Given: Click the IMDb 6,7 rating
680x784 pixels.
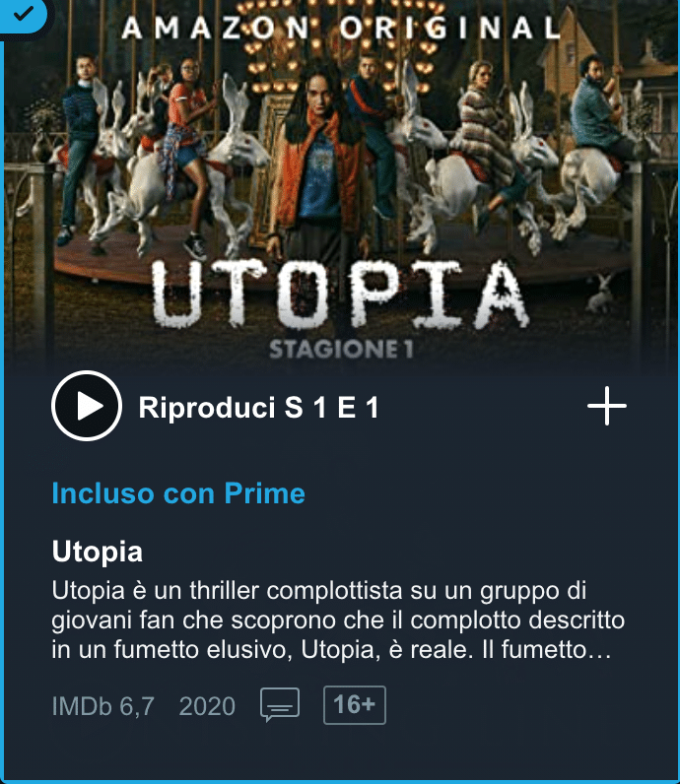Looking at the screenshot, I should (103, 706).
